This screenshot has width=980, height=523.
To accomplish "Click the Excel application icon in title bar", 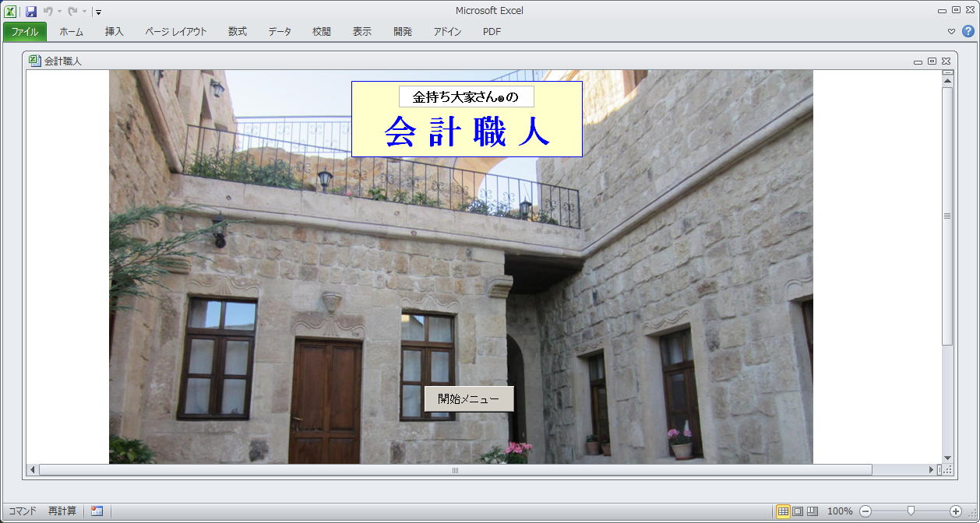I will [11, 12].
